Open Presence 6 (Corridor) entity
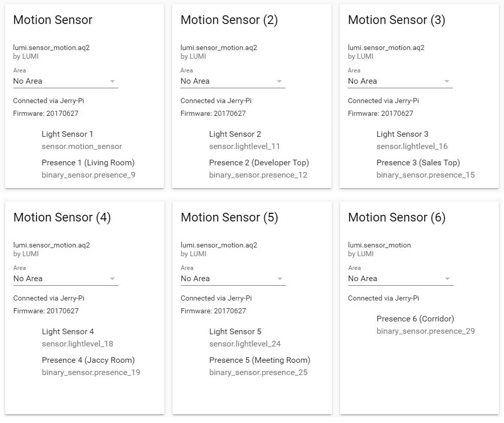504x423 pixels. 415,318
